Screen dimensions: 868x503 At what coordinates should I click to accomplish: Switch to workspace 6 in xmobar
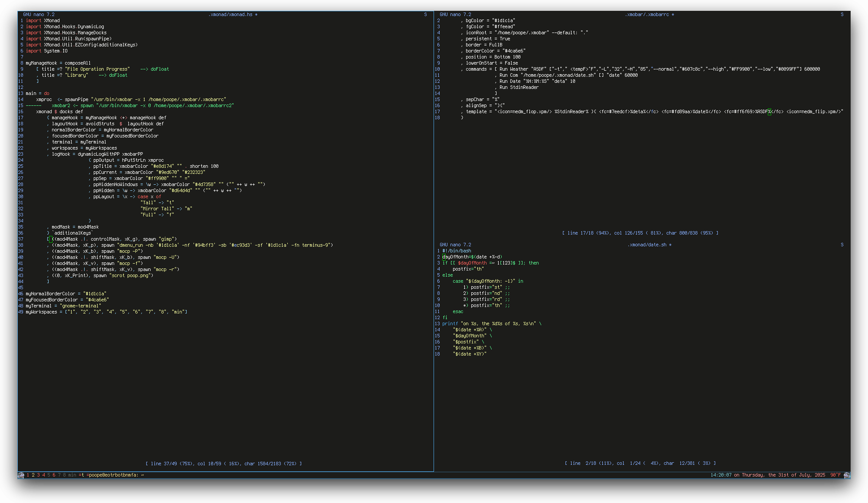coord(54,475)
